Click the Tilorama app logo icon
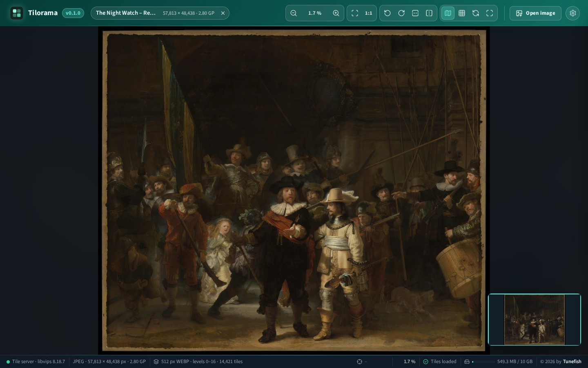The height and width of the screenshot is (368, 588). click(x=17, y=13)
